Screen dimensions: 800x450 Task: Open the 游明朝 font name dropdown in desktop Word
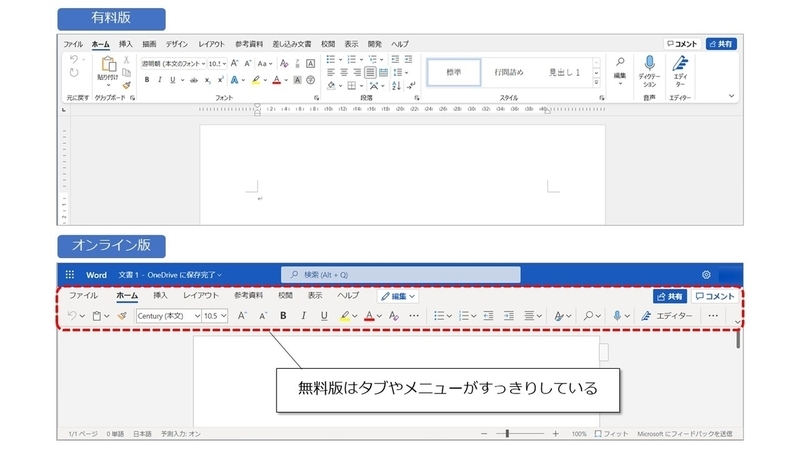pos(204,64)
